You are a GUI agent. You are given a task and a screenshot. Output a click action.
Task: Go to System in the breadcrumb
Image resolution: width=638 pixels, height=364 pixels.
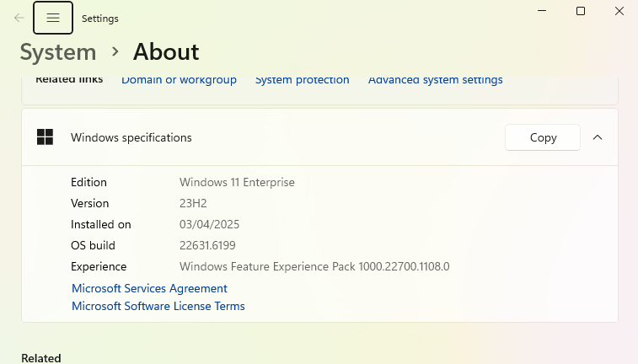click(x=58, y=52)
